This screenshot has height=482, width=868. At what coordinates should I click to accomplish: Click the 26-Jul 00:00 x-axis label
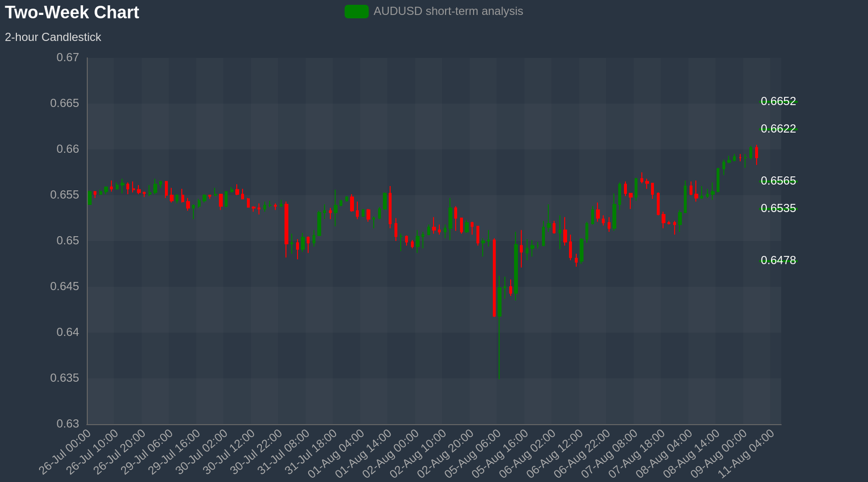65,453
